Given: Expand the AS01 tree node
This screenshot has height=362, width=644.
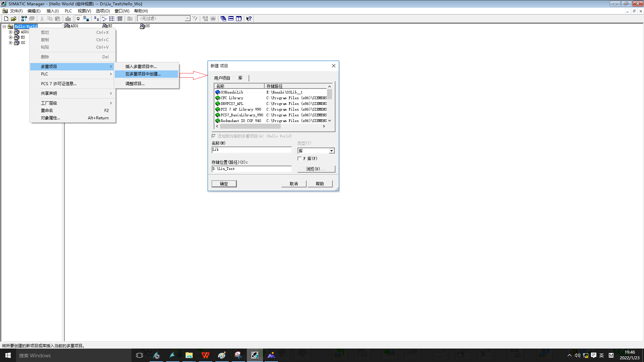Looking at the screenshot, I should [x=10, y=32].
